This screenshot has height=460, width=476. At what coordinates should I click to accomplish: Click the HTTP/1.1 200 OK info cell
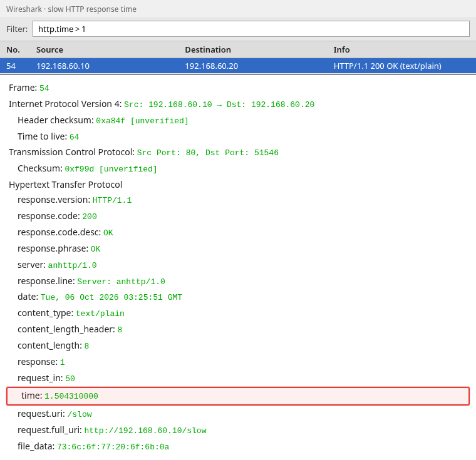[387, 66]
